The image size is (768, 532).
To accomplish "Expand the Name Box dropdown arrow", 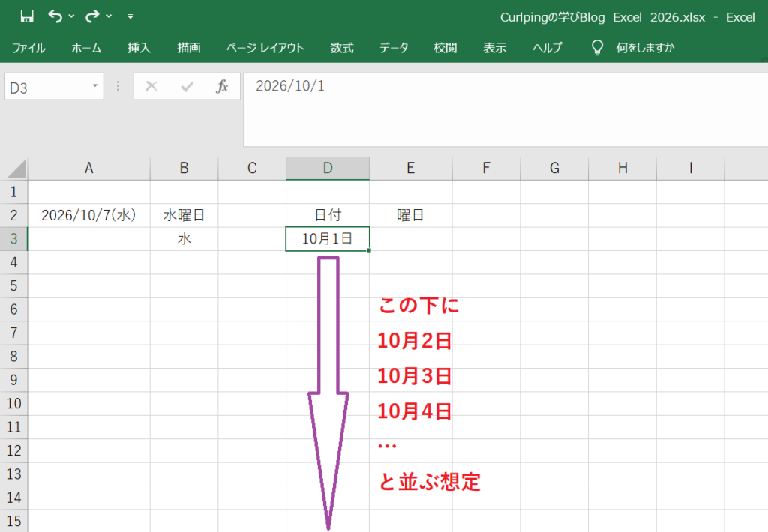I will 95,86.
